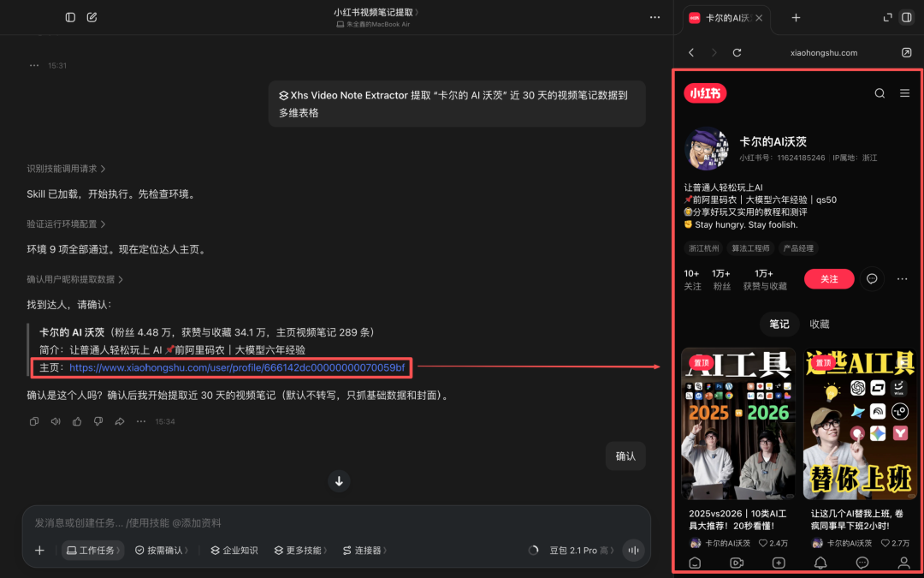Jump to latest message with down arrow
The width and height of the screenshot is (924, 578).
point(339,481)
